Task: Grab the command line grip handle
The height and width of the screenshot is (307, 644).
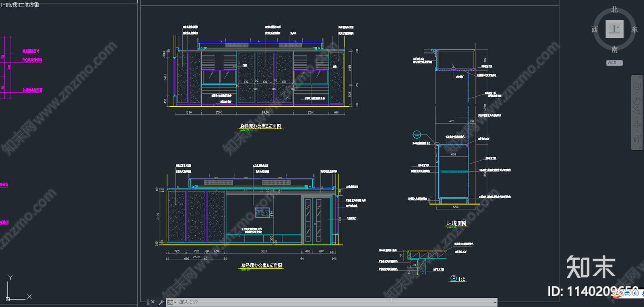Action: pos(148,302)
